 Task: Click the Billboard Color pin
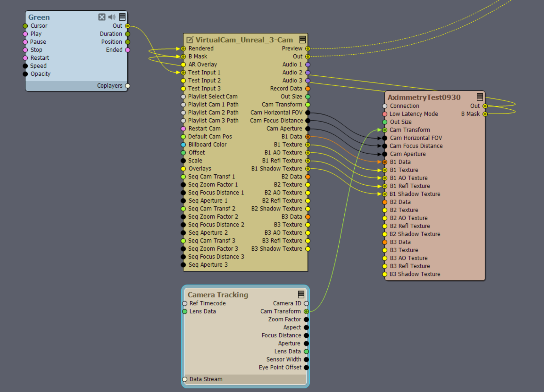(x=183, y=144)
